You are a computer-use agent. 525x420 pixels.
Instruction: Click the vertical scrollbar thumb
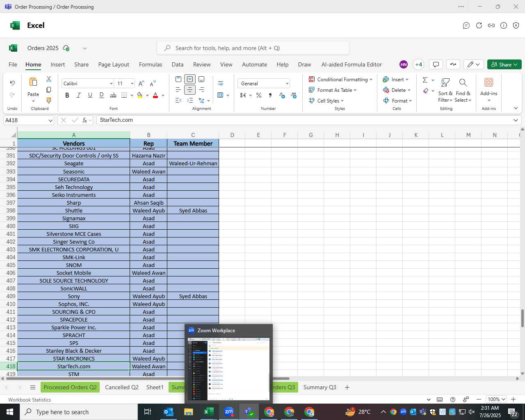pyautogui.click(x=522, y=318)
